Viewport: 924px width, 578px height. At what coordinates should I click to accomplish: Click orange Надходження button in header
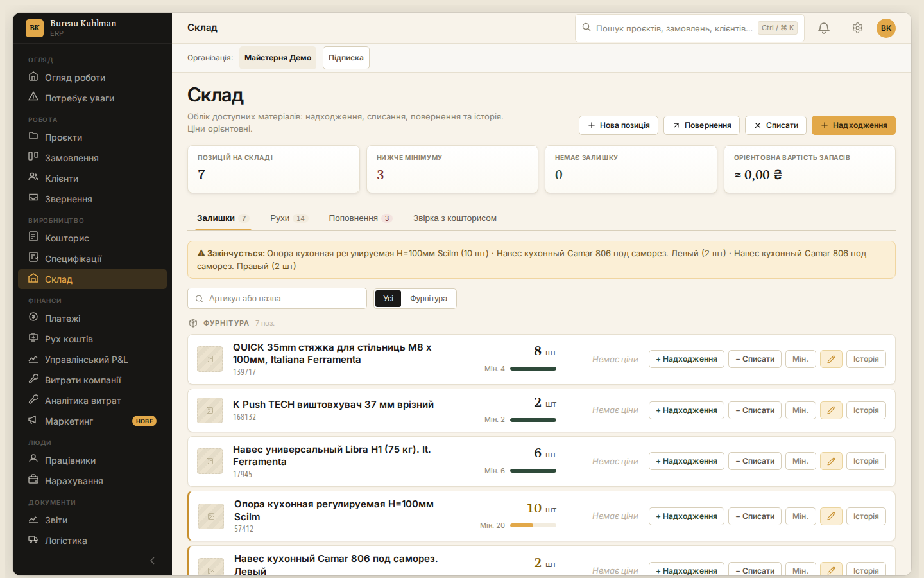pyautogui.click(x=853, y=125)
